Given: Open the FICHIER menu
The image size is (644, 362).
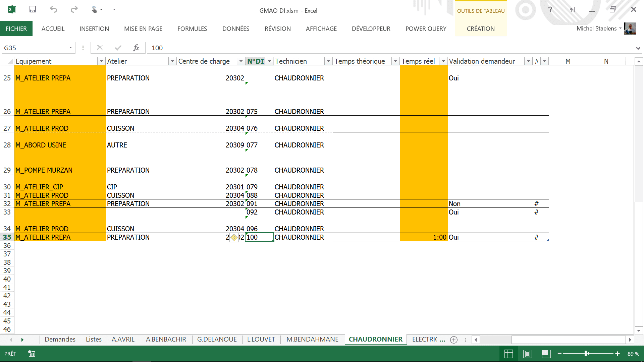Looking at the screenshot, I should 16,29.
